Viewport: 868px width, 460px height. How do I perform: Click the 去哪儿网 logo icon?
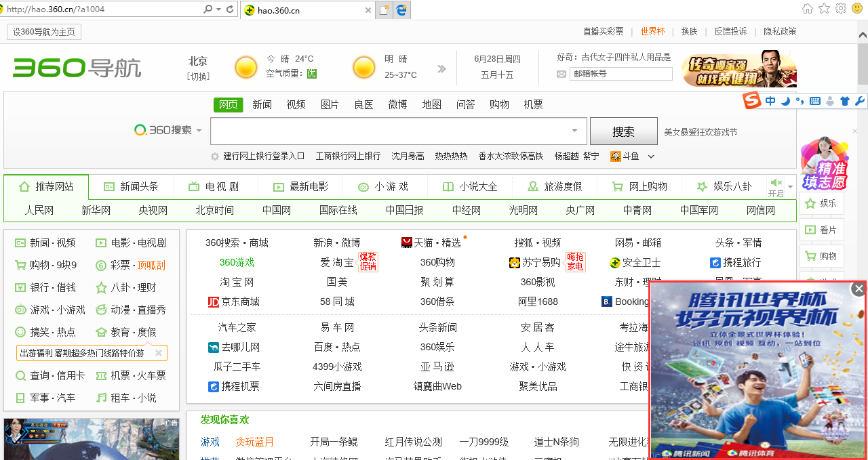tap(214, 347)
